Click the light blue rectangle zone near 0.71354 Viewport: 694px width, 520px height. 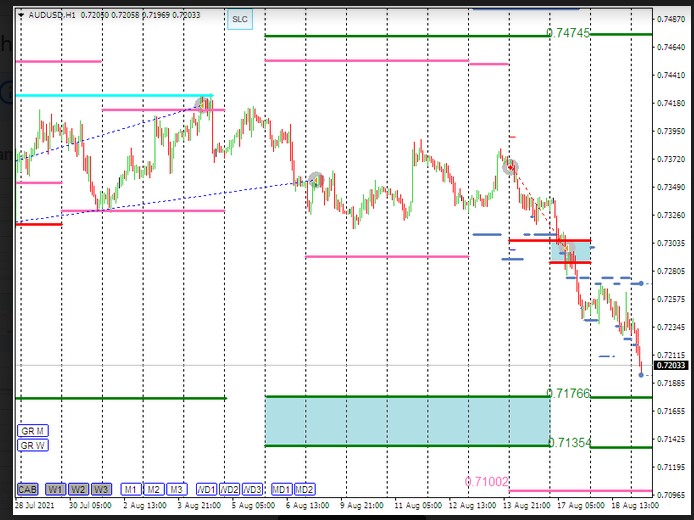click(x=406, y=421)
